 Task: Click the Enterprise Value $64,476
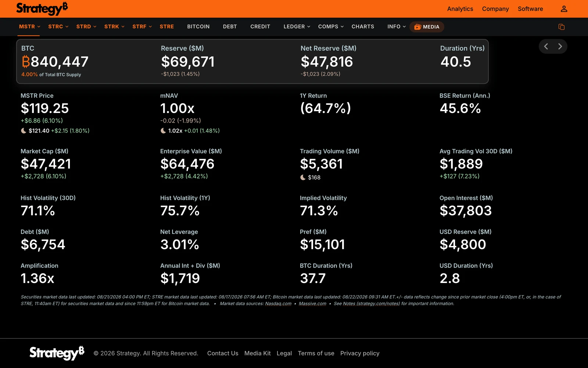tap(187, 164)
